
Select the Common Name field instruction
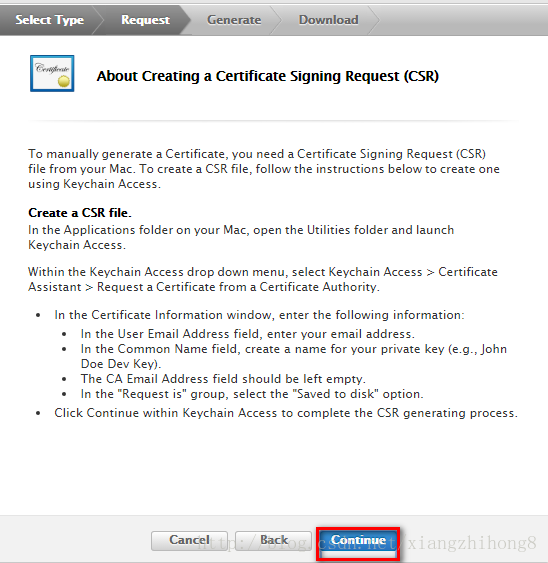pyautogui.click(x=293, y=356)
